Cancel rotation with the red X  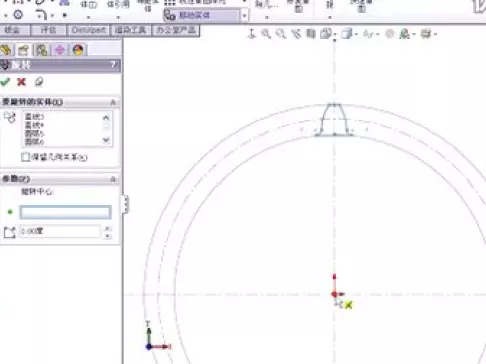(x=21, y=82)
